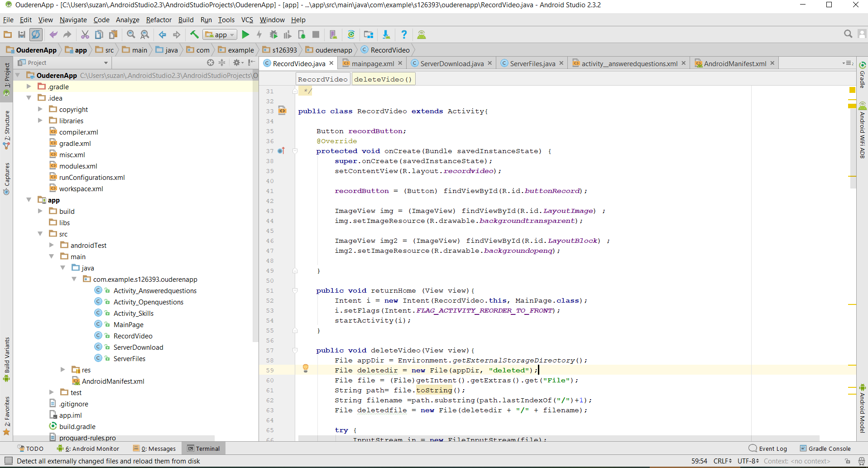Start debugging with the Debug bug icon
The height and width of the screenshot is (468, 868).
coord(273,34)
